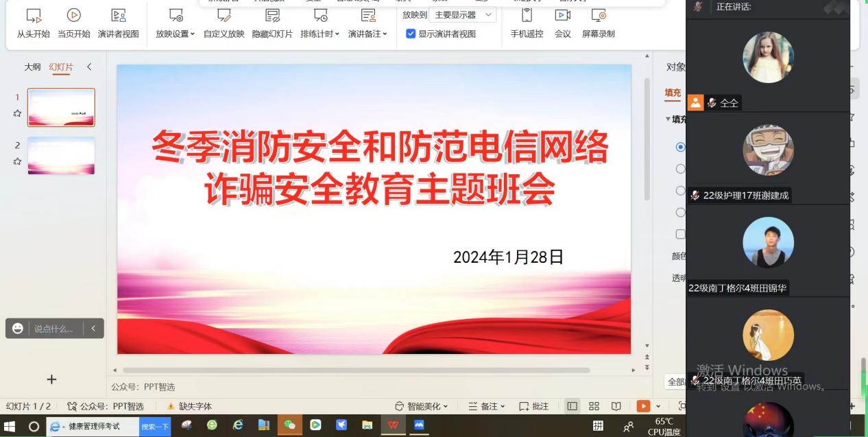868x437 pixels.
Task: Open Custom Slideshow (自定义放映)
Action: (x=224, y=23)
